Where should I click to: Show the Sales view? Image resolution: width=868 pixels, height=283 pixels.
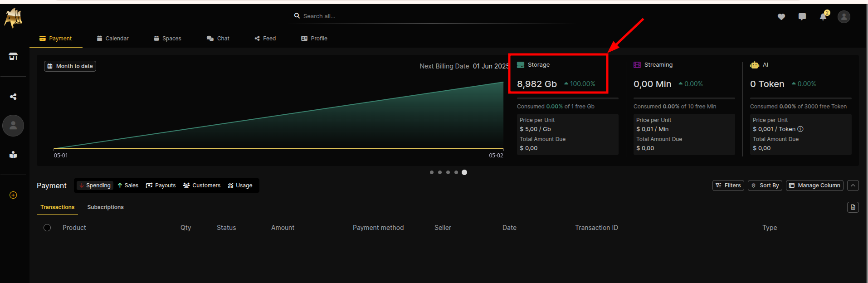[128, 185]
